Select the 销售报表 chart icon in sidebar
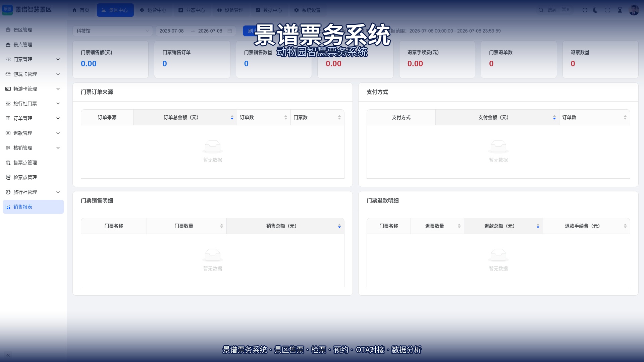This screenshot has height=362, width=644. (8, 207)
